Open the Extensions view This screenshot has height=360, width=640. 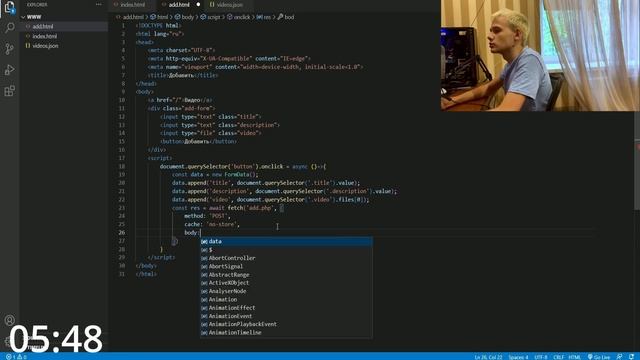point(9,91)
